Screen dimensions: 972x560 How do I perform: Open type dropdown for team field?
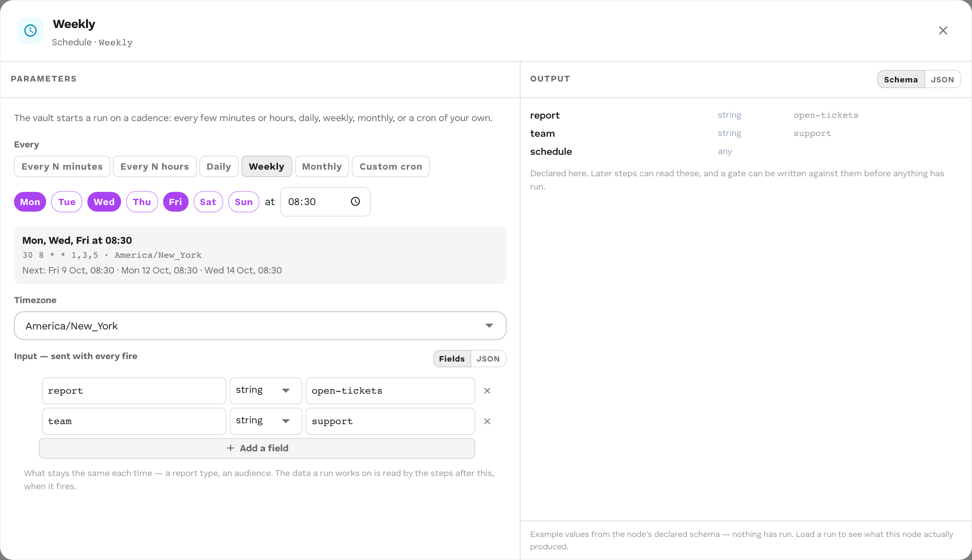click(266, 421)
